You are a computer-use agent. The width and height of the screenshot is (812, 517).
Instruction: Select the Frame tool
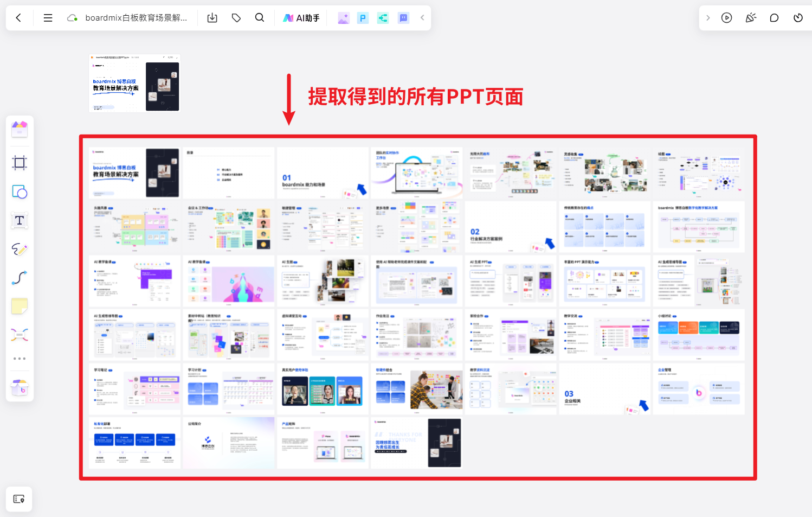(20, 163)
